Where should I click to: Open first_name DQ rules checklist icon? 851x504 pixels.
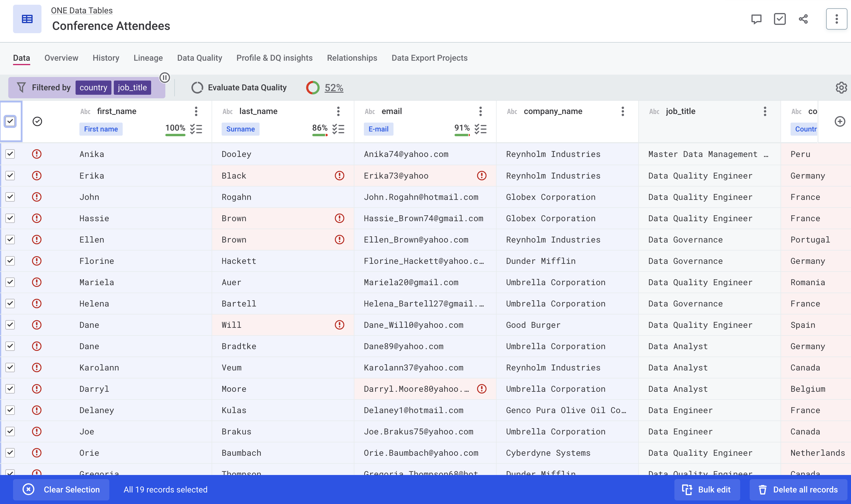point(196,129)
